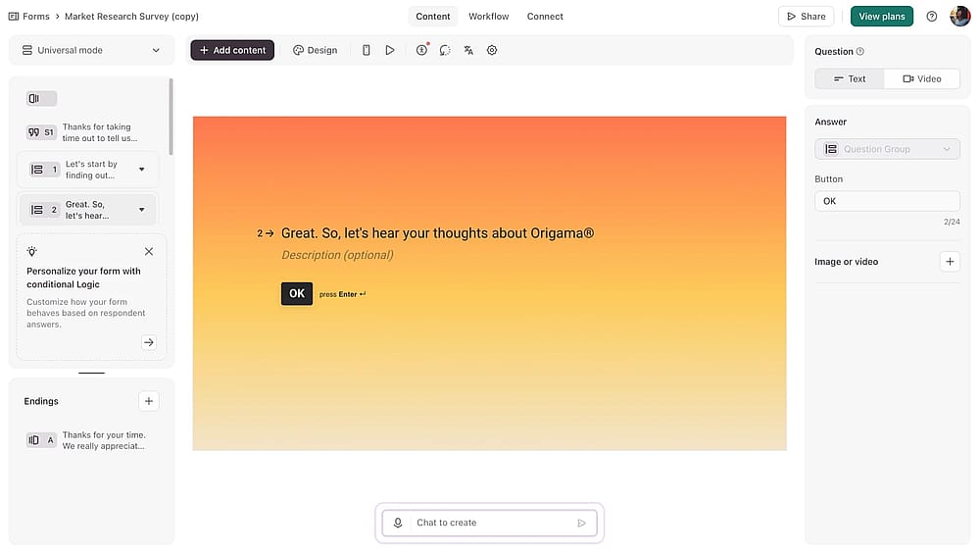
Task: Open form settings gear icon
Action: point(493,50)
